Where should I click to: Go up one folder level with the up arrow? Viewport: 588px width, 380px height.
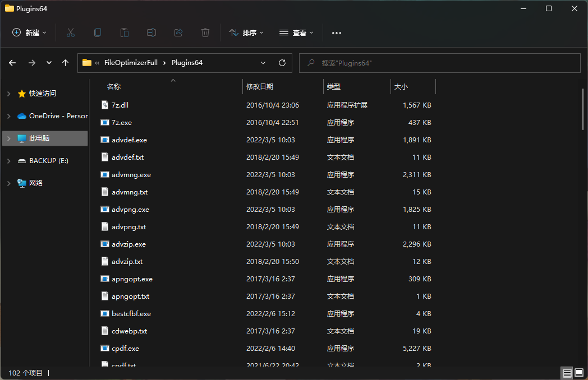pyautogui.click(x=65, y=63)
